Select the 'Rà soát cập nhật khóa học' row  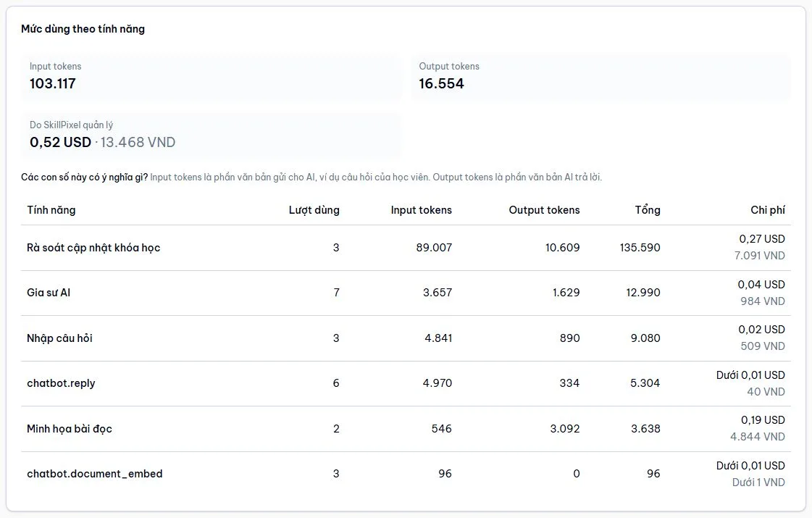point(406,248)
